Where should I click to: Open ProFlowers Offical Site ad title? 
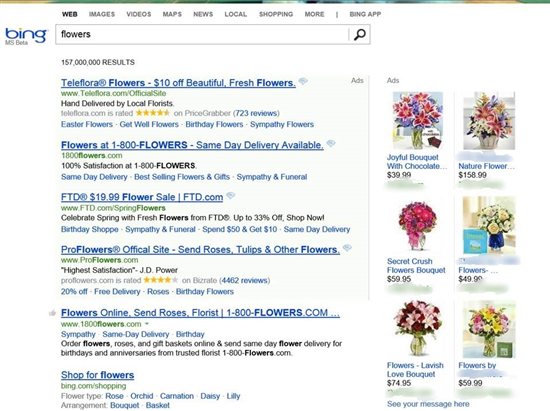(x=200, y=250)
